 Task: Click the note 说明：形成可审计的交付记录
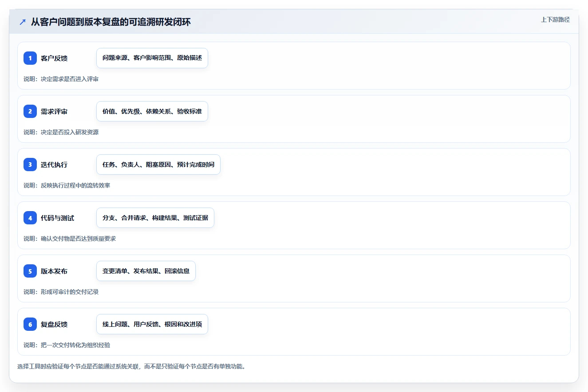pyautogui.click(x=61, y=292)
